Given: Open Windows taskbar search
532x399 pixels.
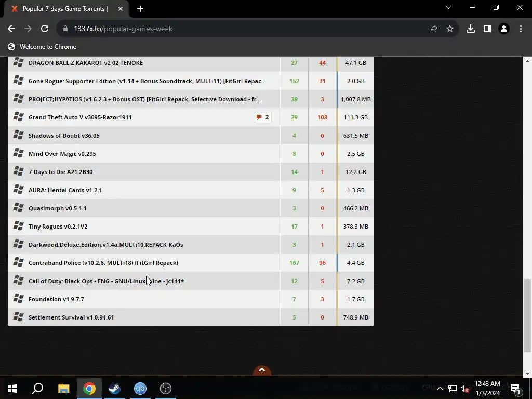Looking at the screenshot, I should click(37, 389).
